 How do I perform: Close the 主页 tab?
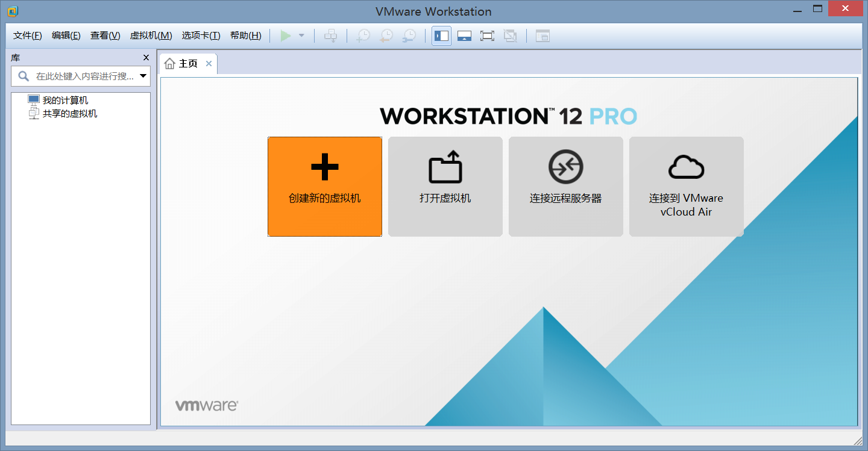(x=209, y=64)
